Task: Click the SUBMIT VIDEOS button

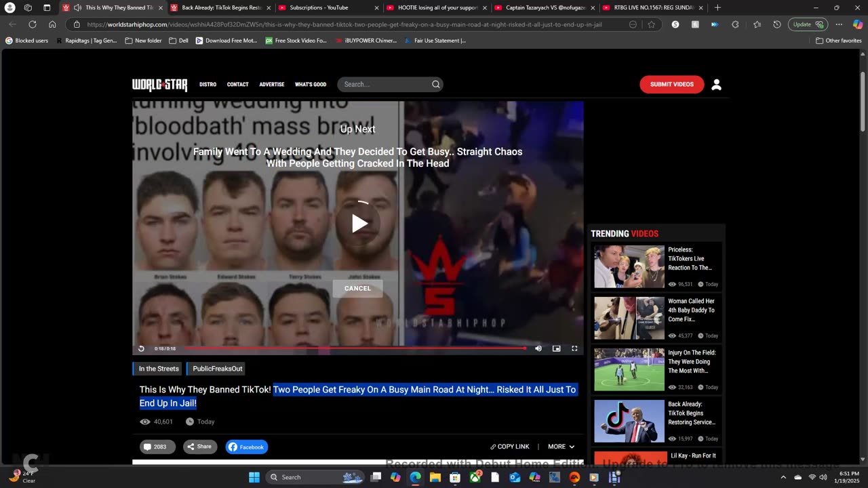Action: 672,85
